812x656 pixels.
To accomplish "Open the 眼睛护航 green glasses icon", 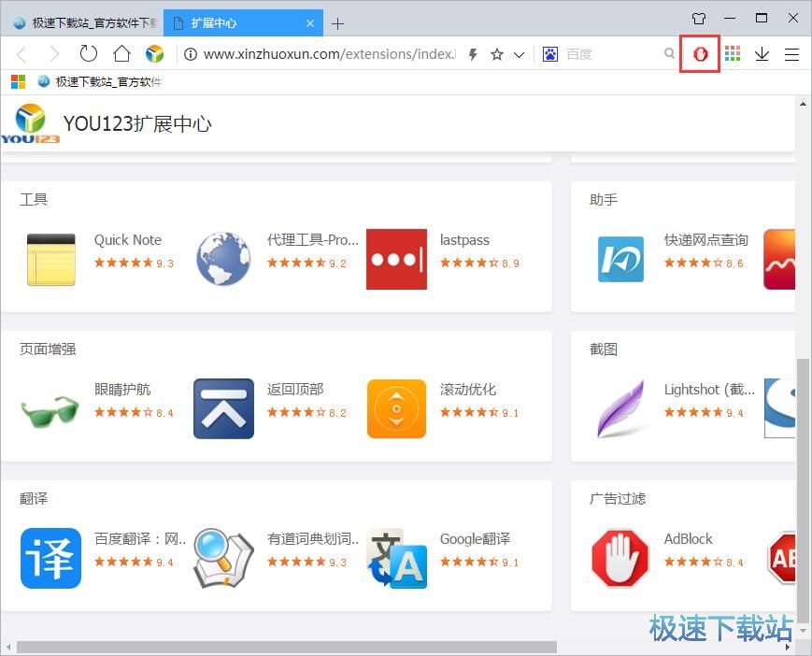I will pos(50,410).
